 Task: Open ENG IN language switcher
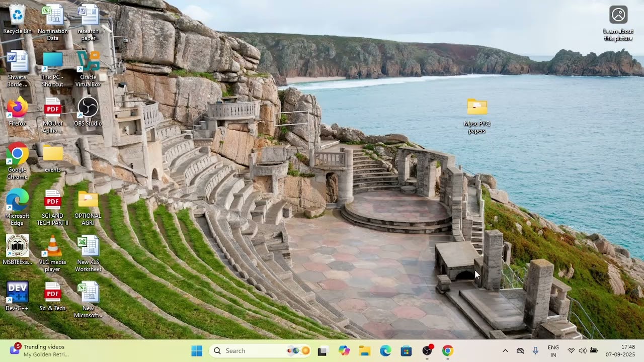(x=553, y=351)
